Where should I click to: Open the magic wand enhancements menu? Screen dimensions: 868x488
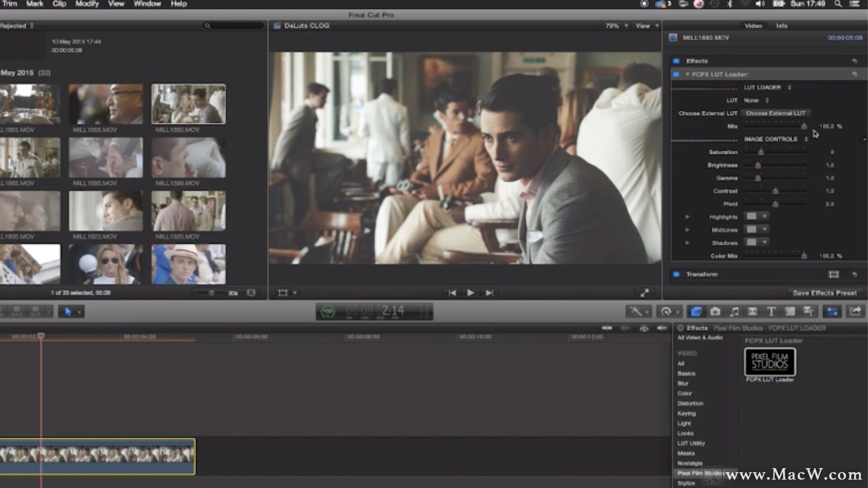638,311
